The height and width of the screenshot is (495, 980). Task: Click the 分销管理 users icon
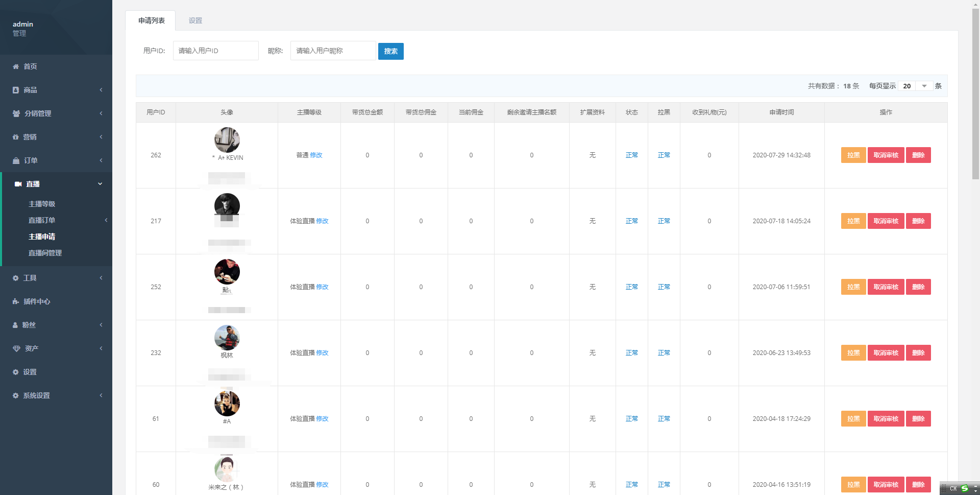[x=16, y=113]
